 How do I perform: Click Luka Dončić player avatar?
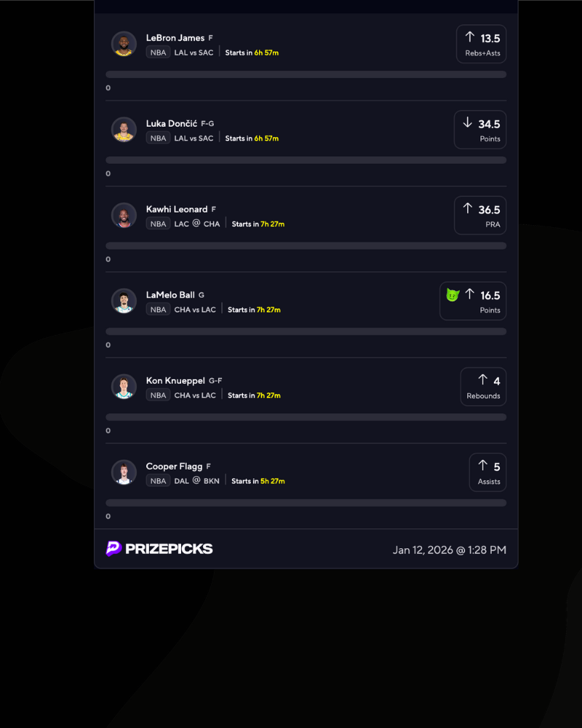pyautogui.click(x=124, y=130)
